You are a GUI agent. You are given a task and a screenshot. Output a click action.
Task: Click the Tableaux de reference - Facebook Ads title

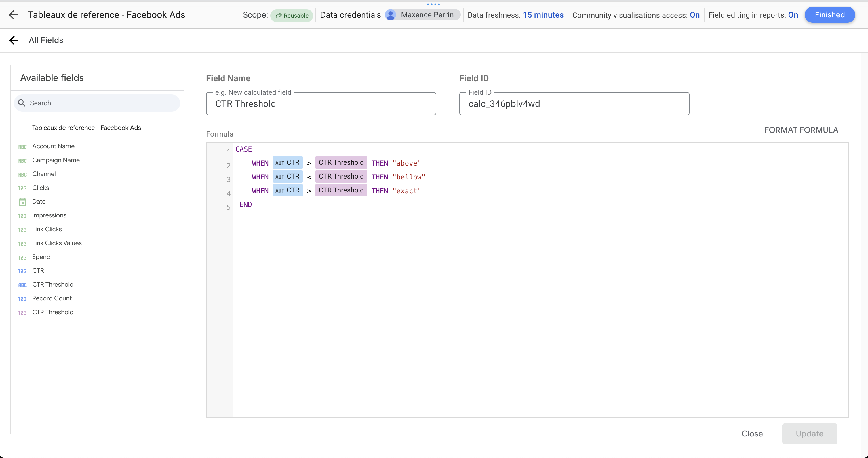point(106,14)
